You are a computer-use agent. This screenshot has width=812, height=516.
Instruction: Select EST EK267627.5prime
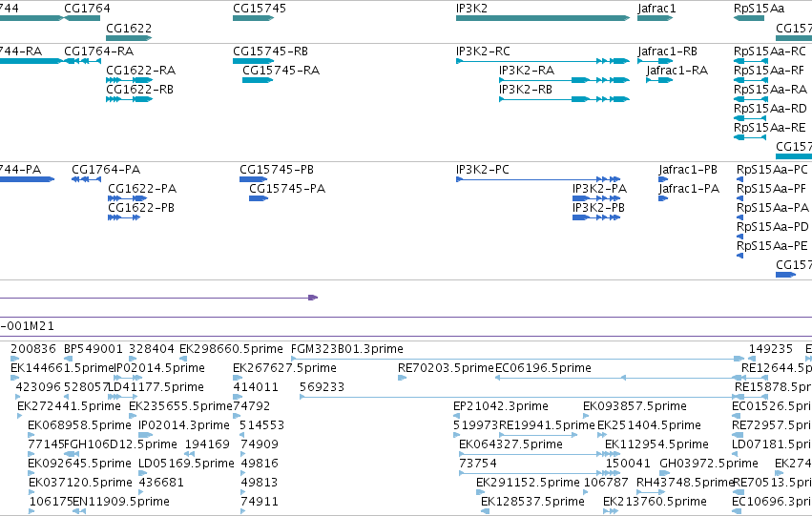click(238, 378)
